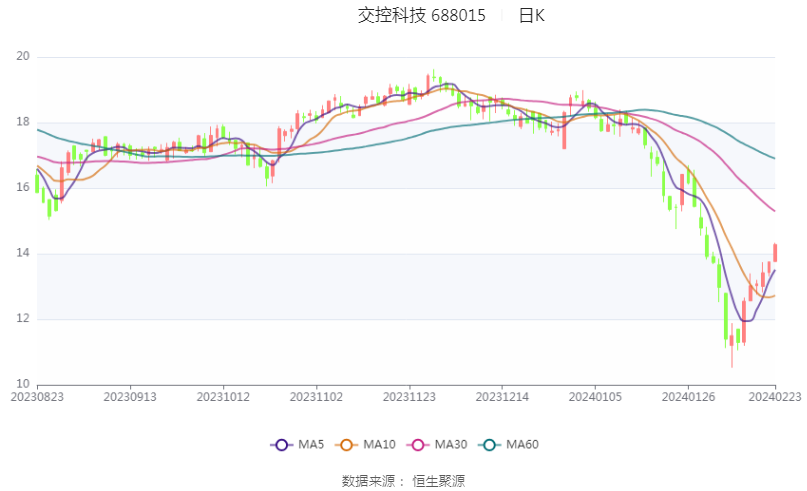Toggle the MA5 legend circle icon
The image size is (807, 491).
click(x=282, y=445)
